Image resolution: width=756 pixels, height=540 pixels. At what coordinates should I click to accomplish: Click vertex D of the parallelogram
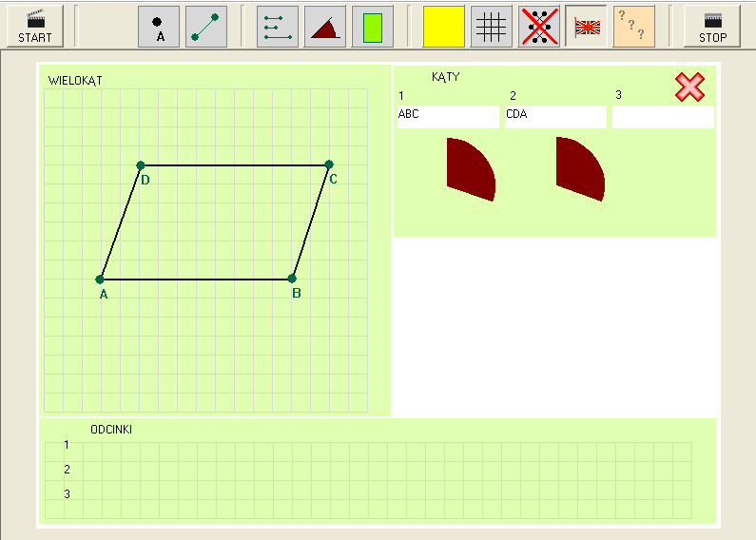point(141,165)
